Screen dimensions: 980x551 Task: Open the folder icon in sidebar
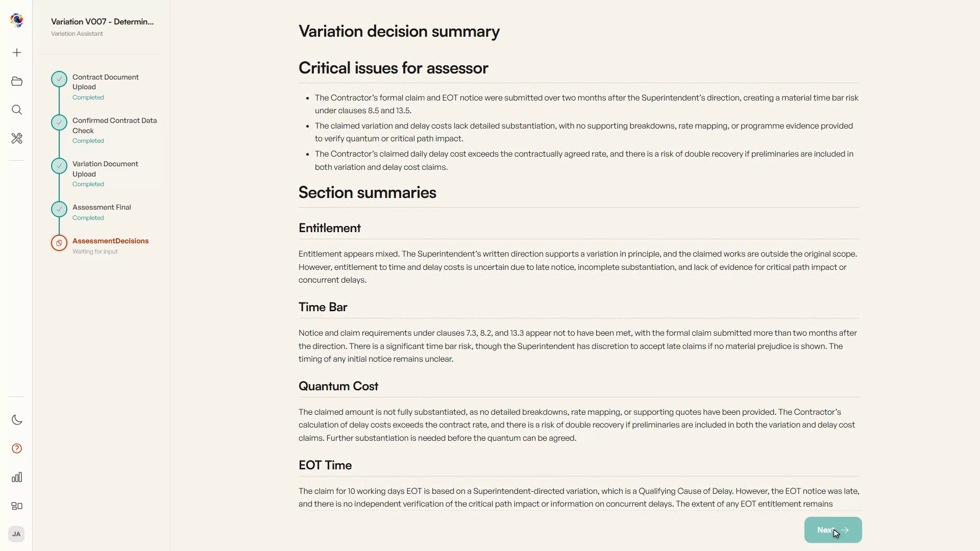click(17, 82)
